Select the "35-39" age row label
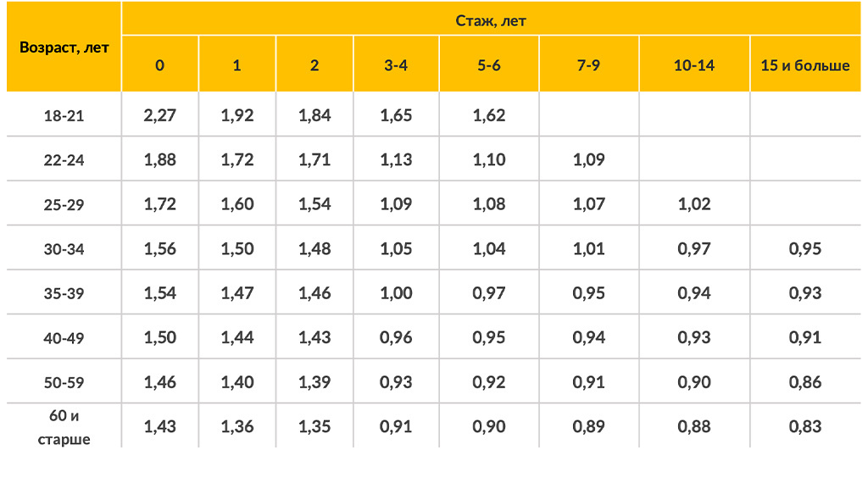Image resolution: width=868 pixels, height=489 pixels. pos(64,293)
